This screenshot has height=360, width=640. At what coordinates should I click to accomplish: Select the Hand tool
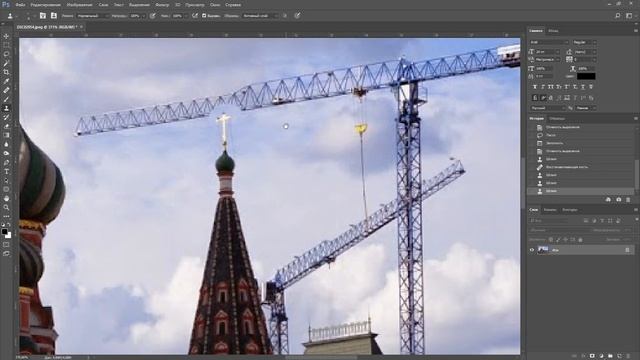pos(6,198)
